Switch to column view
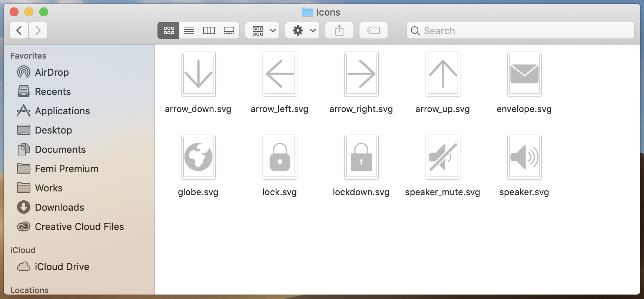Viewport: 644px width, 299px height. pyautogui.click(x=209, y=30)
